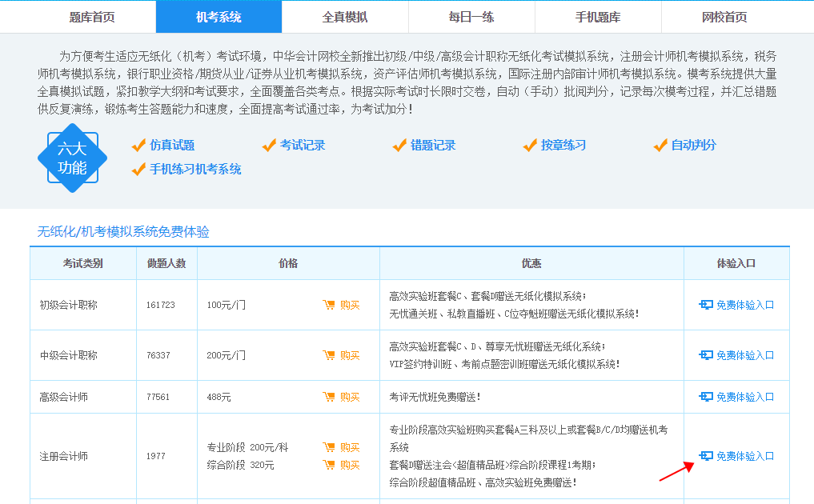
Task: Click the cart icon for 专业阶段 200元/科
Action: [x=331, y=447]
